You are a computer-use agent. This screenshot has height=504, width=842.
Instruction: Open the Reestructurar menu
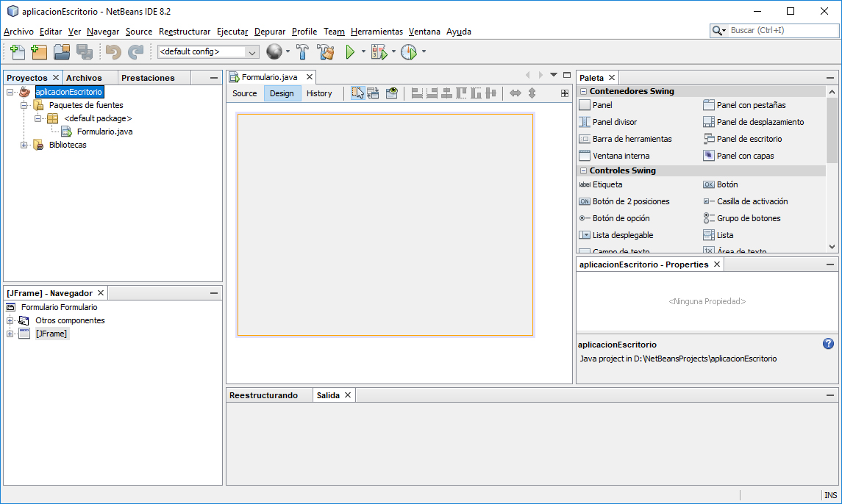185,32
